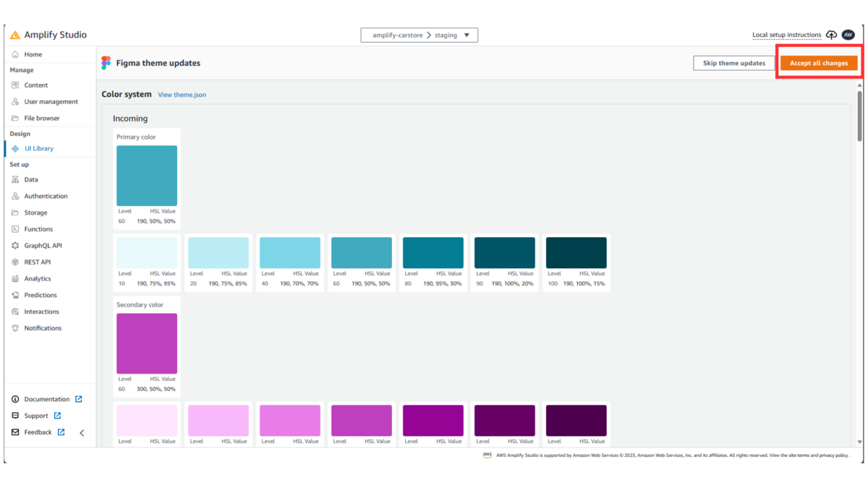
Task: Click external link icon next to Feedback
Action: tap(61, 432)
